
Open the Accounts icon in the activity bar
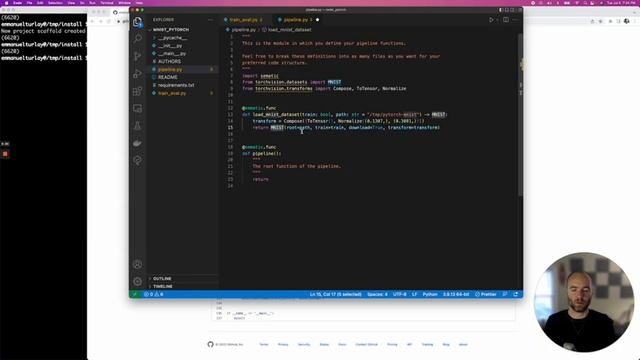tap(138, 264)
